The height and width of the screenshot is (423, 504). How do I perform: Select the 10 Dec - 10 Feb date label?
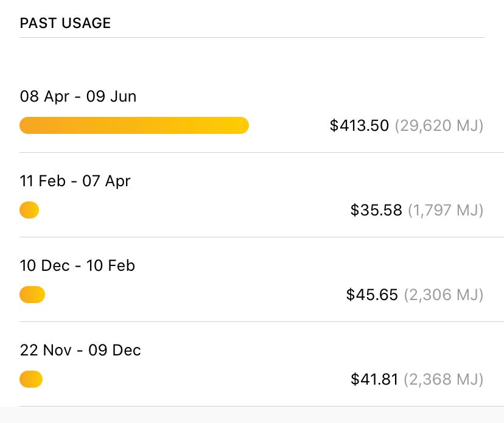77,266
